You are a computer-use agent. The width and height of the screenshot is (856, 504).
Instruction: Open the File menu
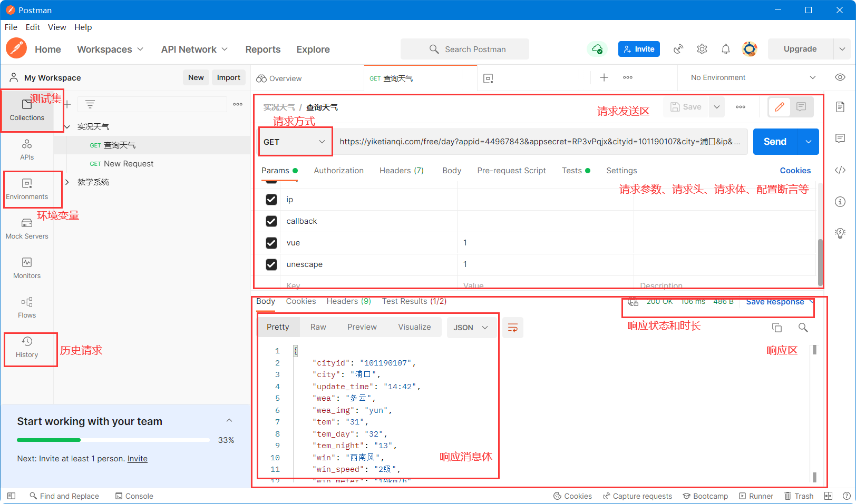coord(11,27)
